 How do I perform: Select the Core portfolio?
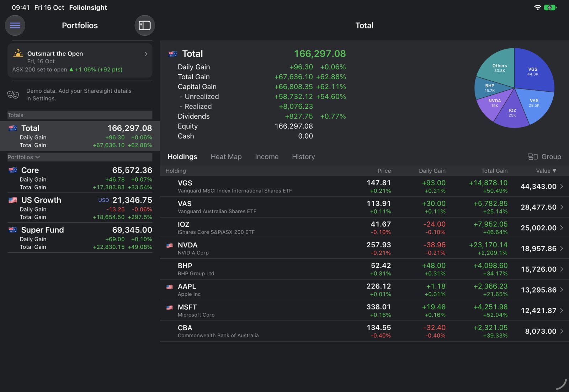click(x=80, y=178)
